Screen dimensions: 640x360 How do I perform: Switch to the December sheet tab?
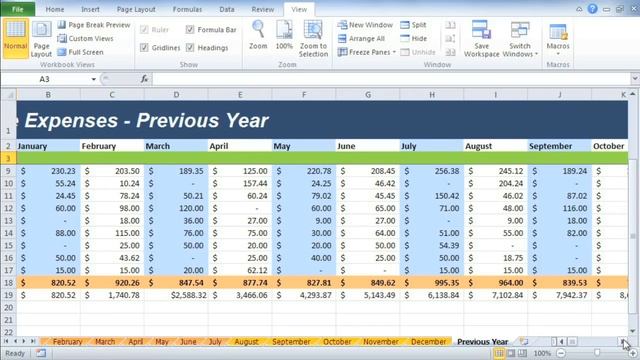coord(428,341)
